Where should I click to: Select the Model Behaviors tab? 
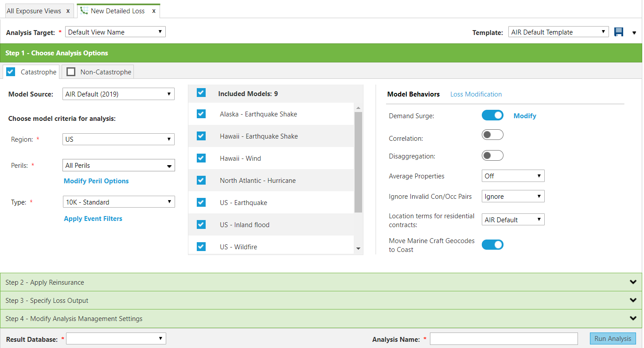click(x=413, y=94)
